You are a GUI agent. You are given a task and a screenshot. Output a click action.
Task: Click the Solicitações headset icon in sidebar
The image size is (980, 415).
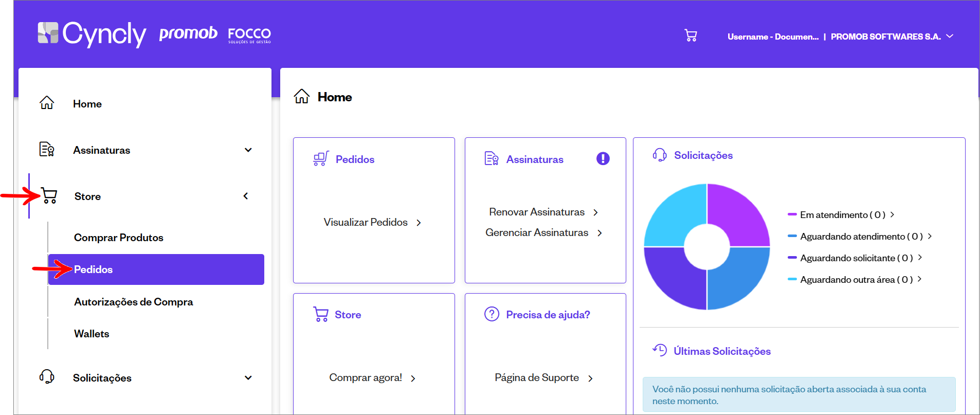coord(47,376)
